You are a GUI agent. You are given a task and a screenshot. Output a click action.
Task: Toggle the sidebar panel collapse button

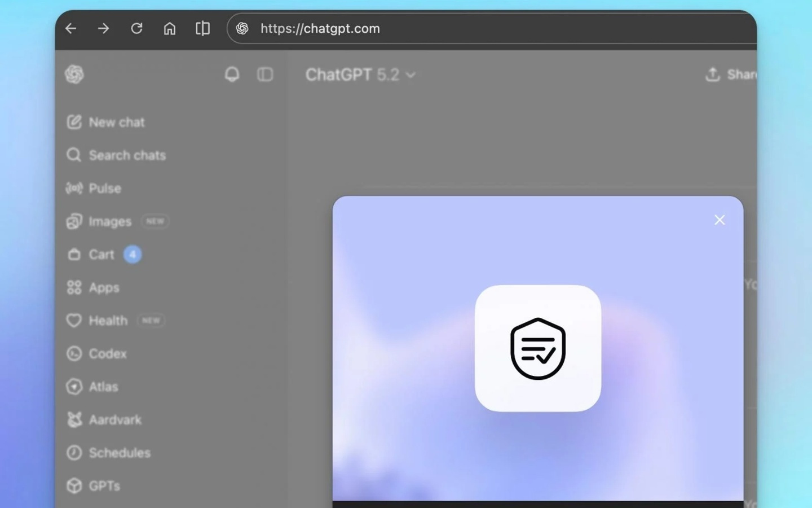pos(265,75)
